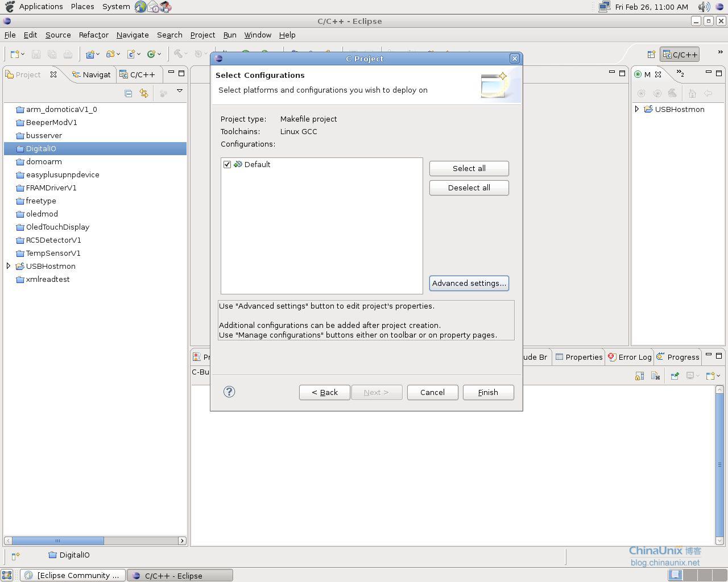Viewport: 728px width, 582px height.
Task: Open the Open Console dropdown arrow
Action: coord(718,376)
